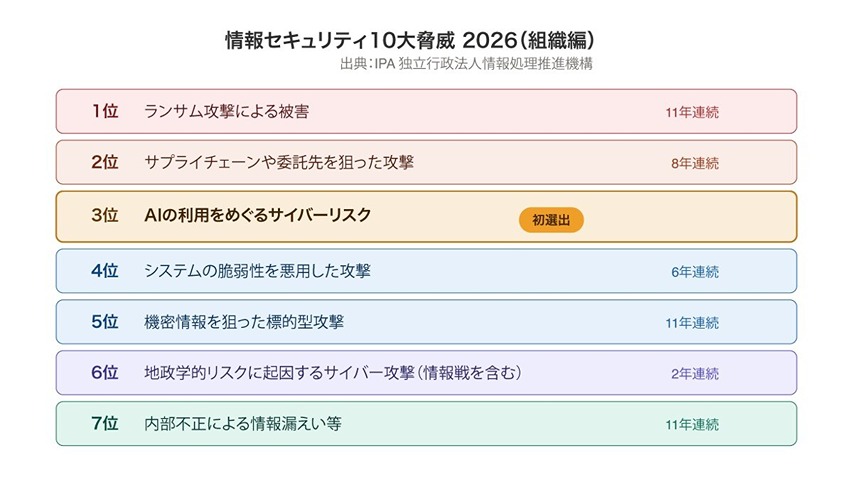Click the 11年連続 label on the 1位 row
The width and height of the screenshot is (853, 480).
pos(692,112)
